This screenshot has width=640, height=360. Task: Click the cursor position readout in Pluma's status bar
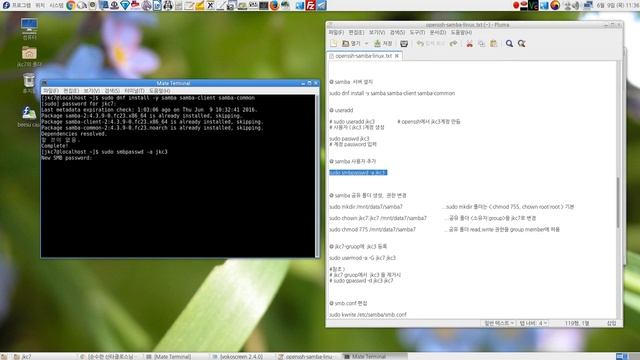577,323
